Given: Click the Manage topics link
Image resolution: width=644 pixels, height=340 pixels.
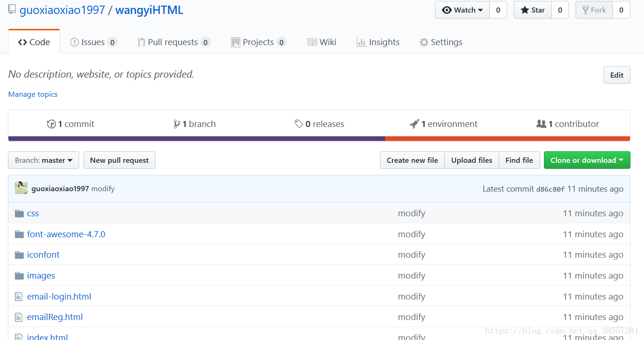Looking at the screenshot, I should (33, 94).
